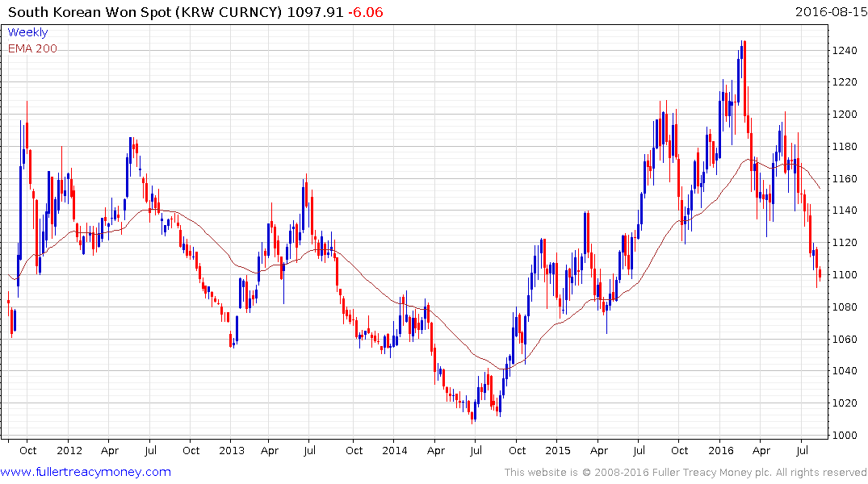868x484 pixels.
Task: Click the 1240 price axis label
Action: [x=845, y=50]
